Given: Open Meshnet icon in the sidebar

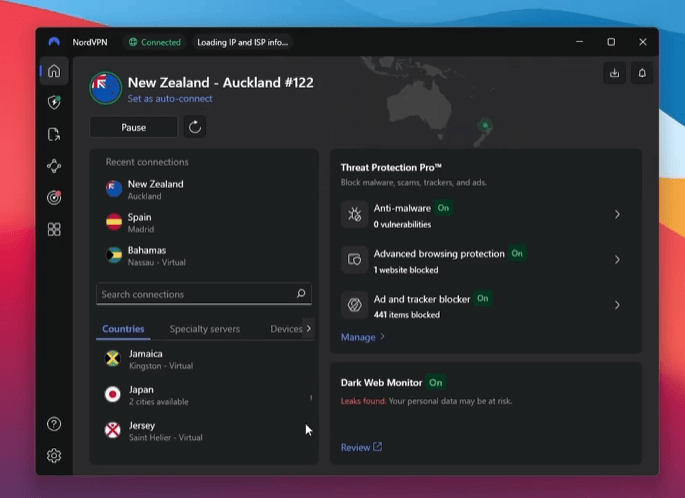Looking at the screenshot, I should point(54,166).
